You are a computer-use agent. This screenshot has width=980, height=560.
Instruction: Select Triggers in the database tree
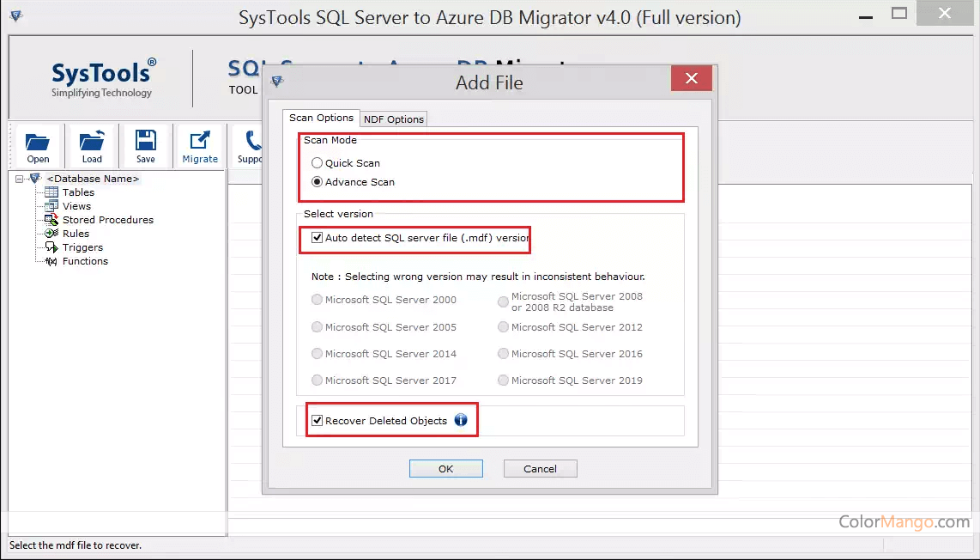point(82,247)
